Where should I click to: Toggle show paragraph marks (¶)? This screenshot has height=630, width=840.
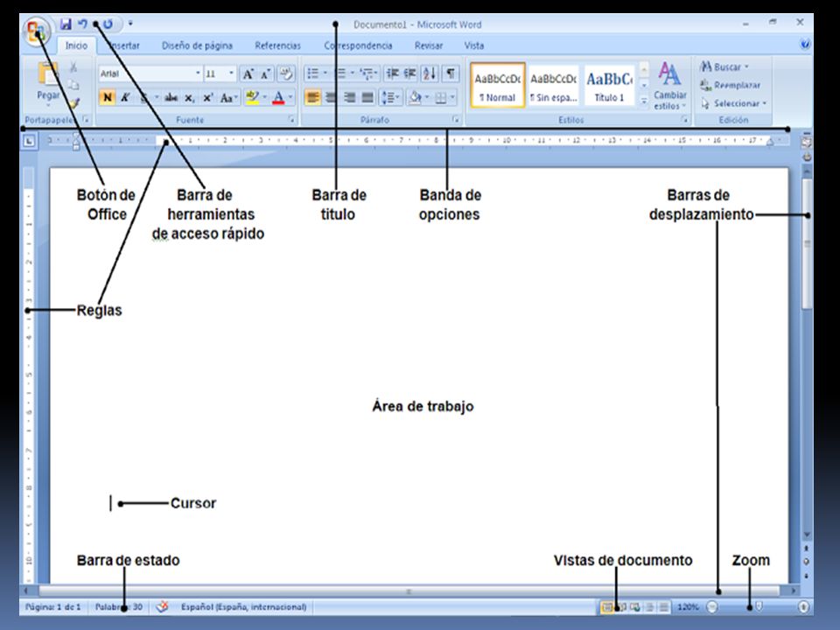click(451, 73)
